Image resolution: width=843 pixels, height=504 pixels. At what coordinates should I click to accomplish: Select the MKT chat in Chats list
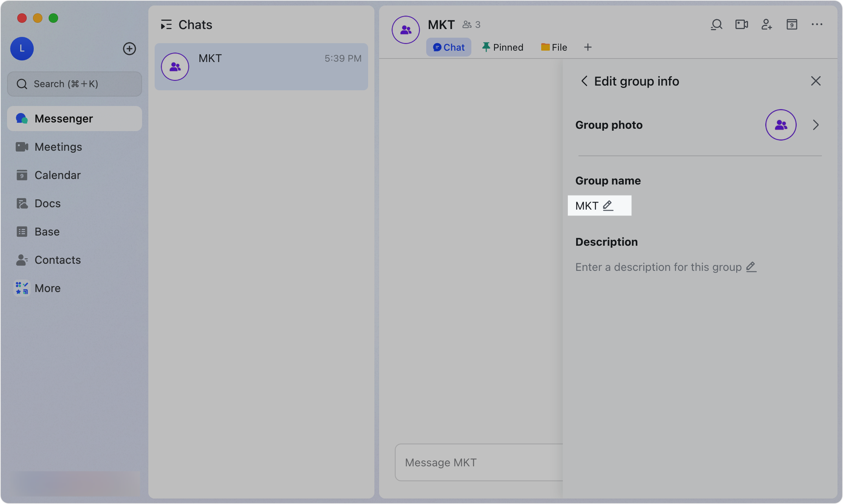point(261,67)
